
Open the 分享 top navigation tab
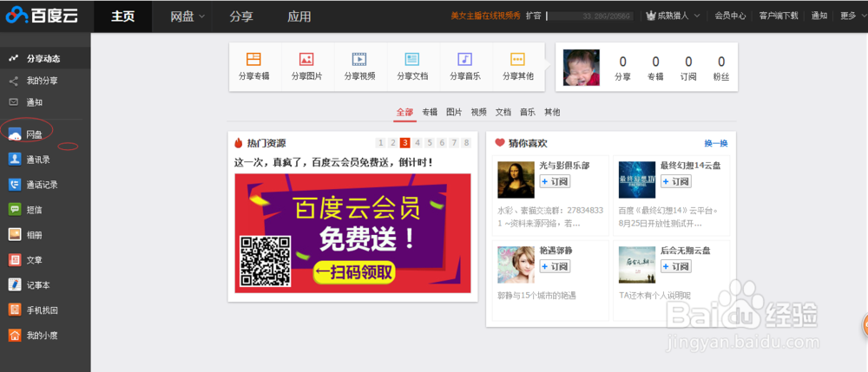241,16
